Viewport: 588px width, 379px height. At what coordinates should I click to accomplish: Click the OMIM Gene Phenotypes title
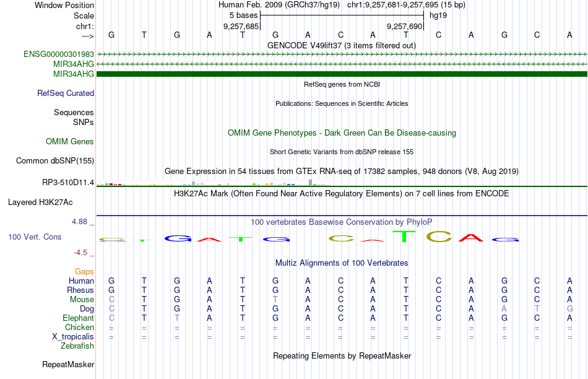pos(342,133)
